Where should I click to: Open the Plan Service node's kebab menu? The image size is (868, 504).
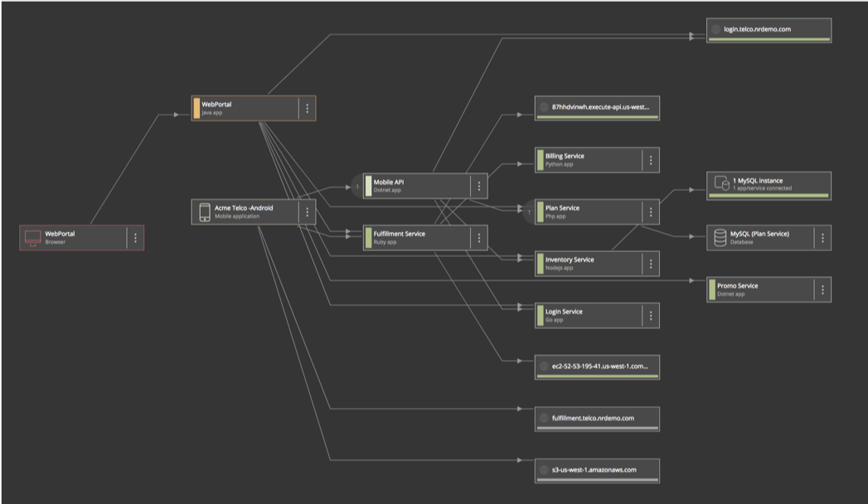click(x=651, y=212)
